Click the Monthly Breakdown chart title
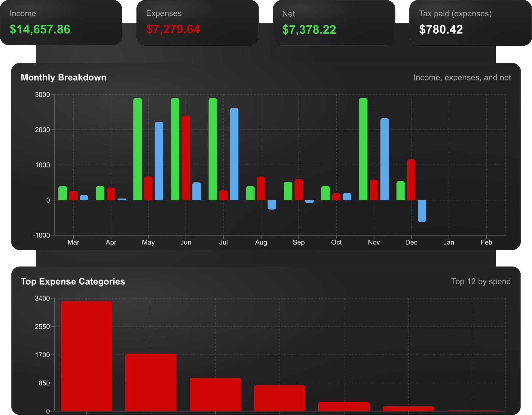This screenshot has width=532, height=415. tap(63, 77)
